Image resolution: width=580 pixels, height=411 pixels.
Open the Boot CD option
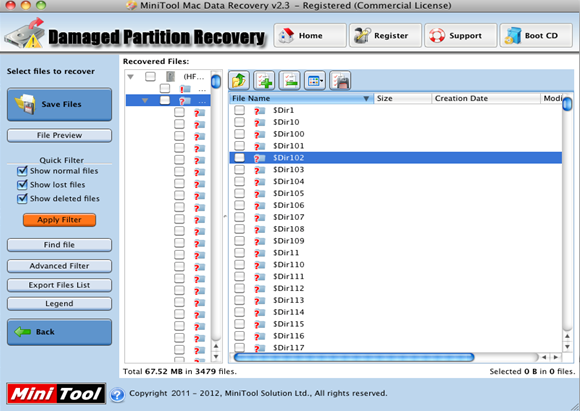tap(536, 36)
